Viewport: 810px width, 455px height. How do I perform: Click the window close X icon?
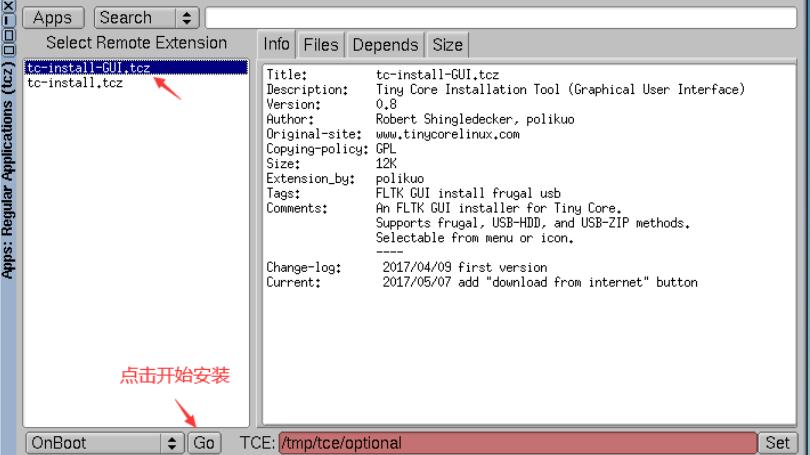8,6
